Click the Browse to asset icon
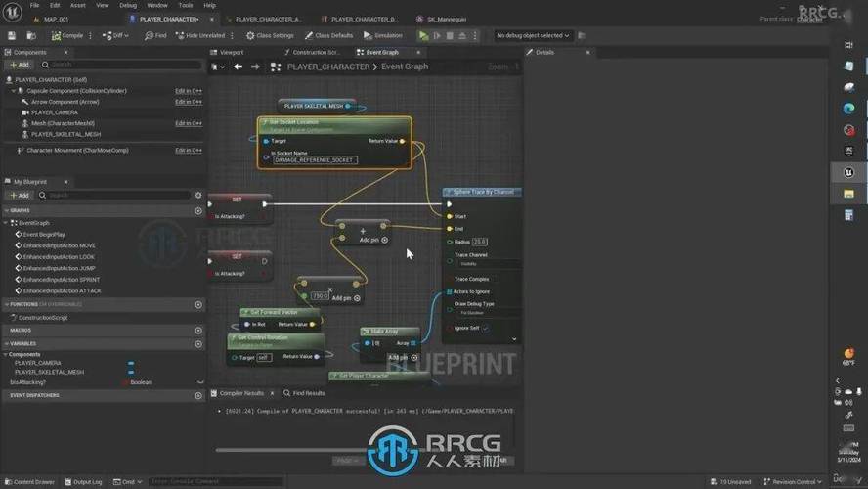This screenshot has height=489, width=868. 31,35
